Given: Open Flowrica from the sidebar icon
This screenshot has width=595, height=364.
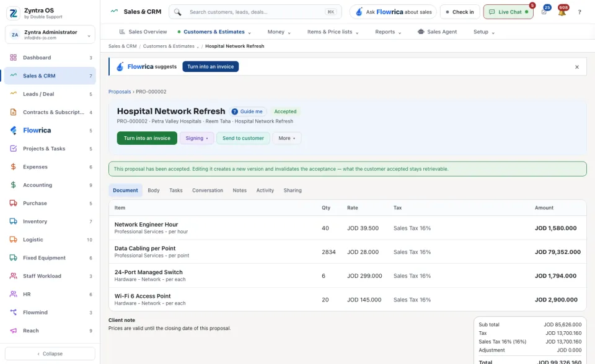Looking at the screenshot, I should [13, 131].
